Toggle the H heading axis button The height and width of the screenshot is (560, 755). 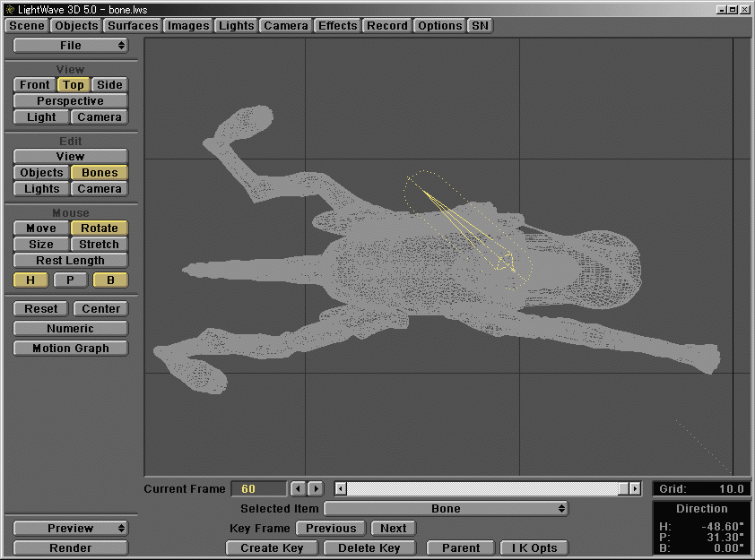[30, 280]
